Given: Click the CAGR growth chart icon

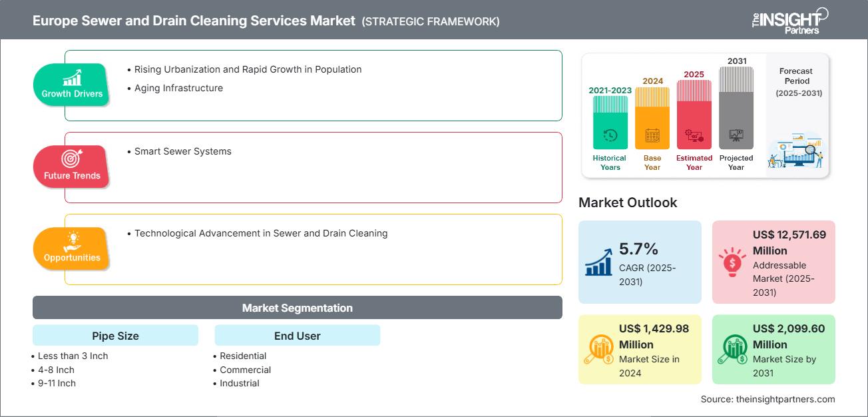Looking at the screenshot, I should point(599,262).
